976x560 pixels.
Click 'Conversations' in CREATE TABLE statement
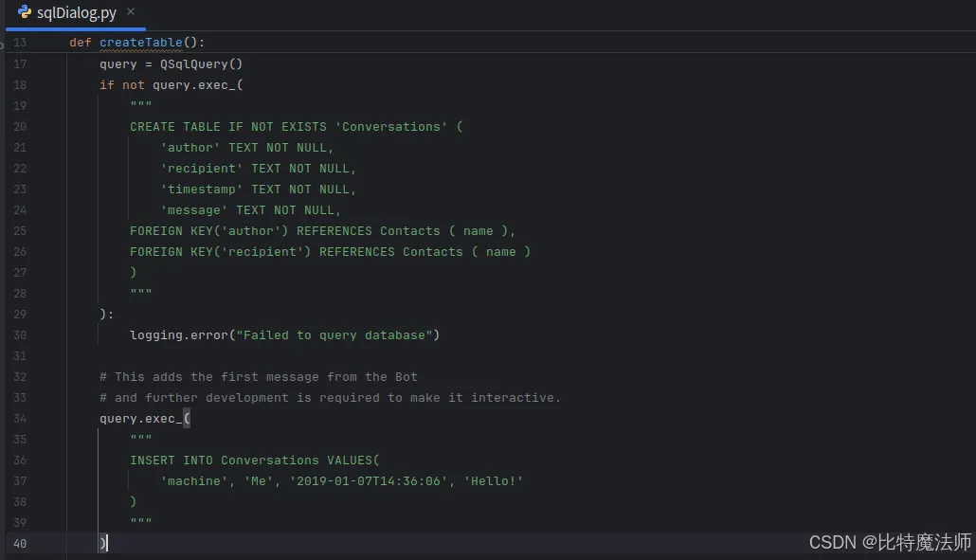pyautogui.click(x=391, y=127)
